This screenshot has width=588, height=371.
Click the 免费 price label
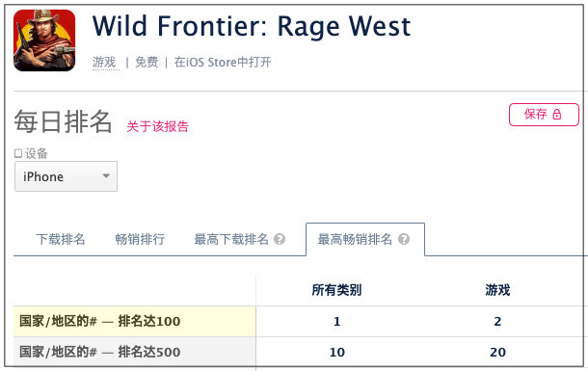tap(147, 63)
